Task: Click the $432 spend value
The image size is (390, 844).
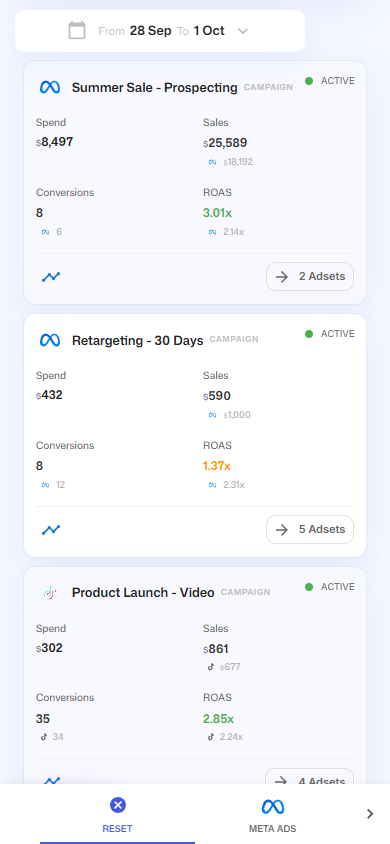Action: 49,395
